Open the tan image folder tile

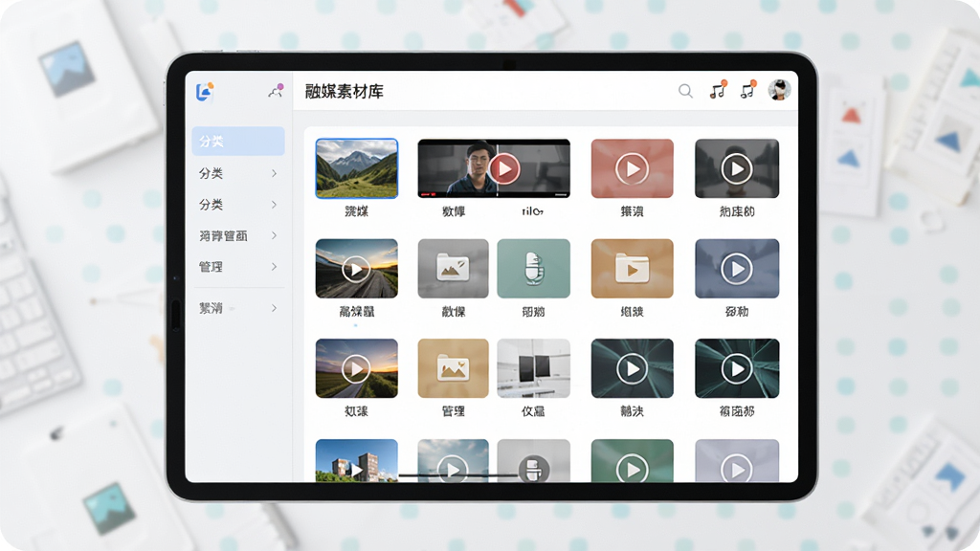tap(453, 368)
